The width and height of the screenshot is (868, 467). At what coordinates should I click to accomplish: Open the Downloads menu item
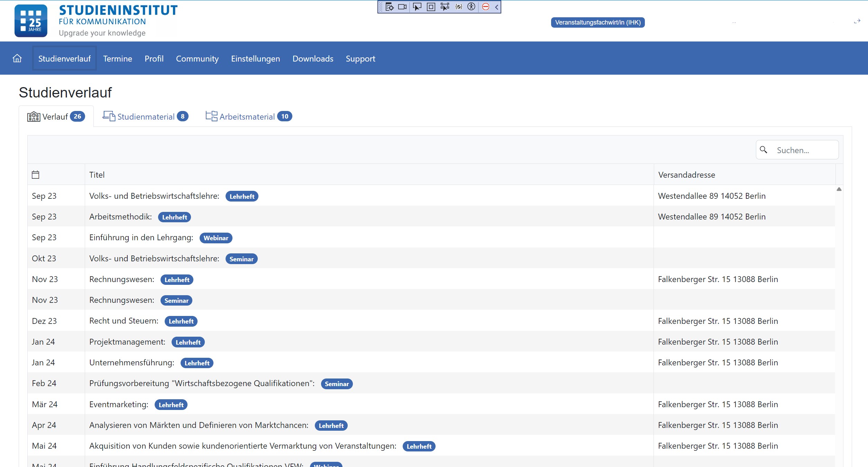[313, 58]
